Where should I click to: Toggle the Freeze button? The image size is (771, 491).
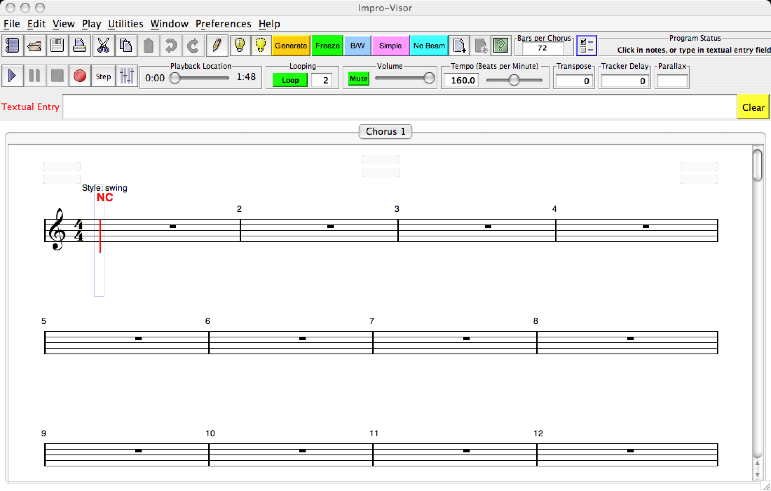[x=326, y=45]
